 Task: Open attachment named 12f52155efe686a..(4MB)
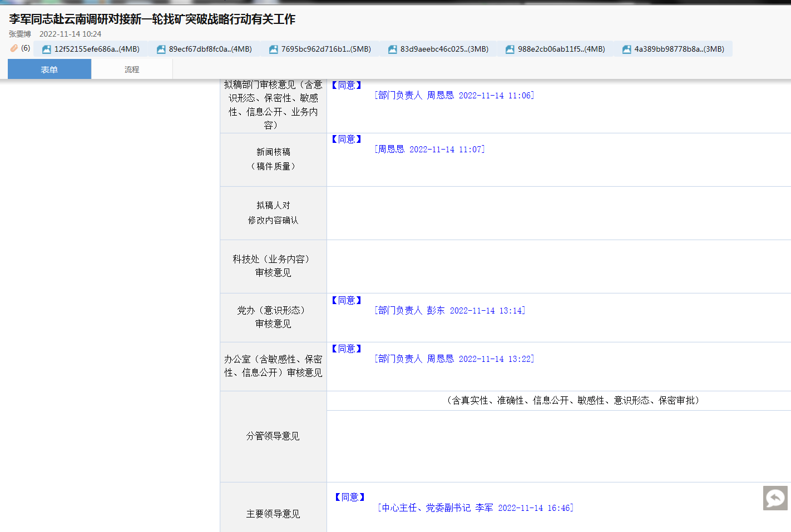[97, 49]
